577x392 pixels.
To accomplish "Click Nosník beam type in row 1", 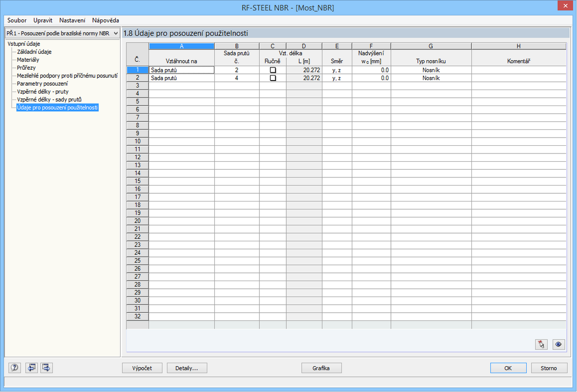I will (x=431, y=70).
